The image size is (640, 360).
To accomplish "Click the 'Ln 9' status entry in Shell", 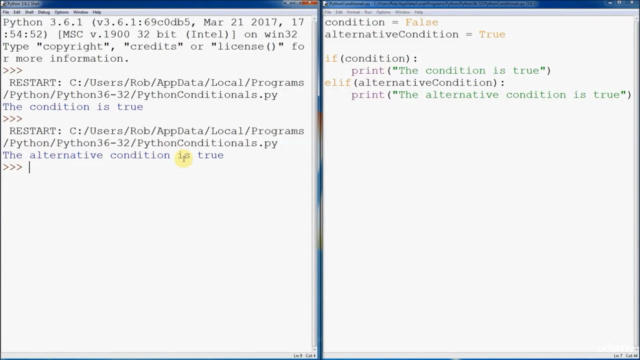I will pyautogui.click(x=298, y=356).
